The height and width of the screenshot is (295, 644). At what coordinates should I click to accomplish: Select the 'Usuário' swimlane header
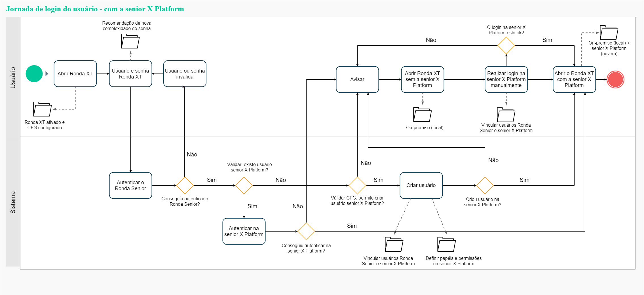coord(13,78)
